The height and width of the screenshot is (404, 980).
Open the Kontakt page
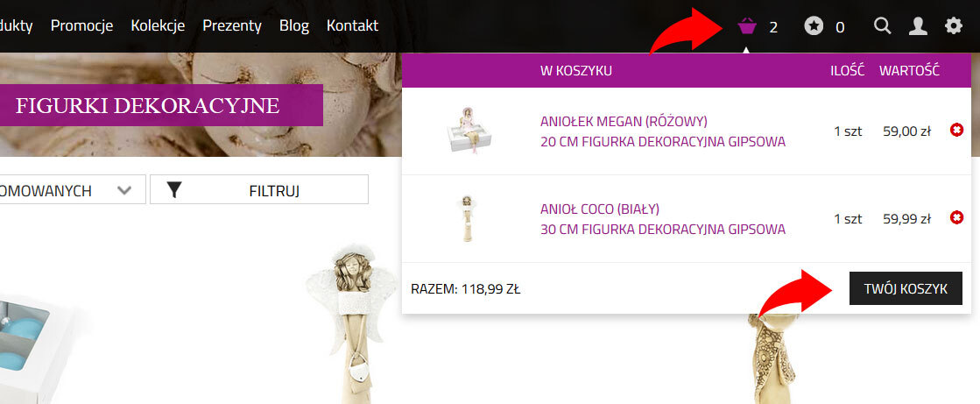(352, 25)
